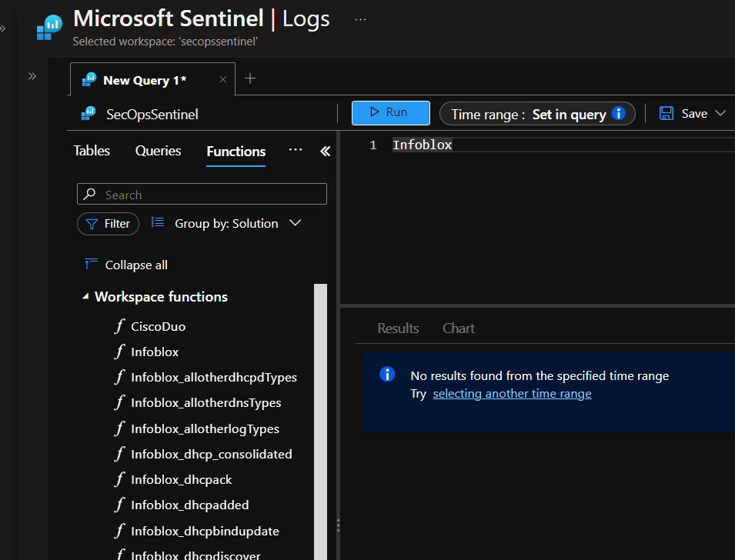Open the Results tab
This screenshot has height=560, width=735.
[398, 328]
